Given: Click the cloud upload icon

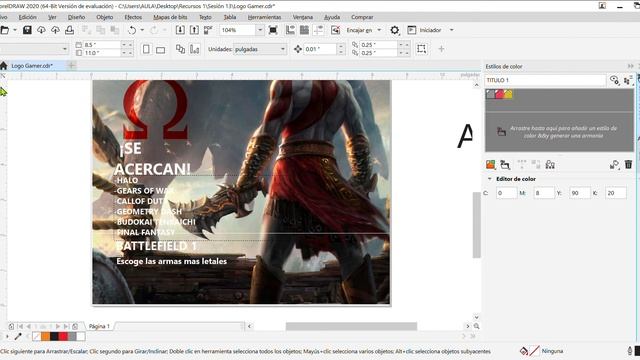Looking at the screenshot, I should 55,30.
